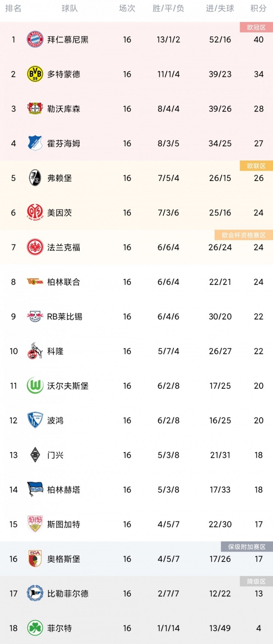
Task: Select the 降级区 relegation zone tag
Action: [256, 581]
